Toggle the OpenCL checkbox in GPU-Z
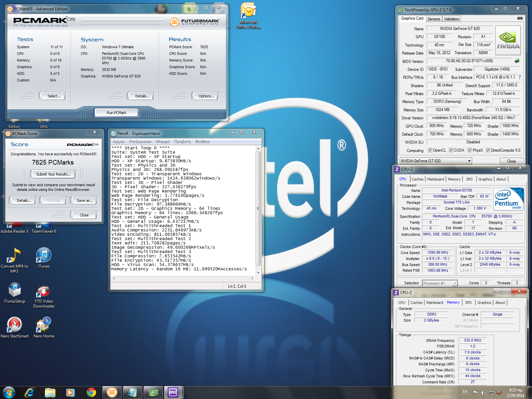The image size is (532, 399). coord(430,150)
